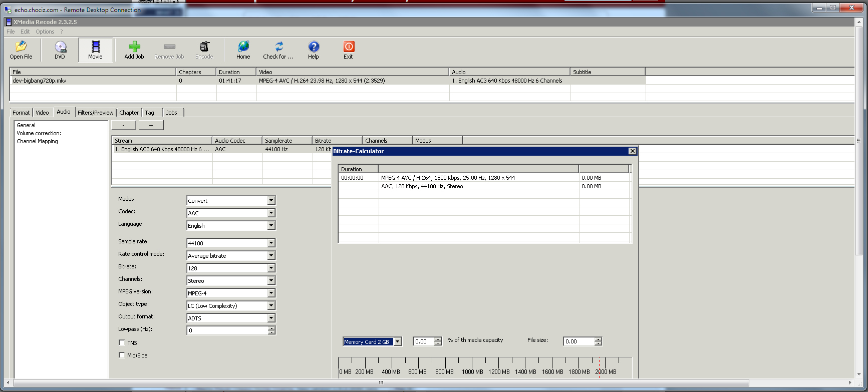Click the File size input field

(x=578, y=342)
